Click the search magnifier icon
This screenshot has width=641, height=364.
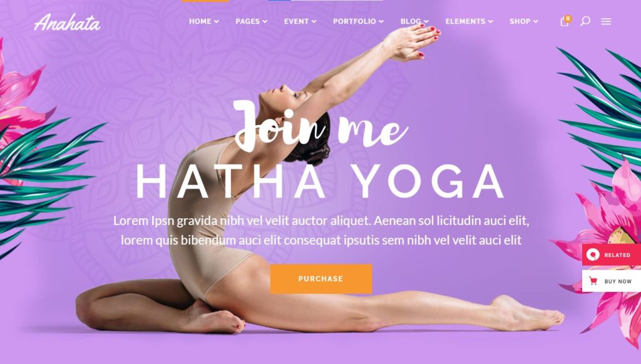(585, 21)
